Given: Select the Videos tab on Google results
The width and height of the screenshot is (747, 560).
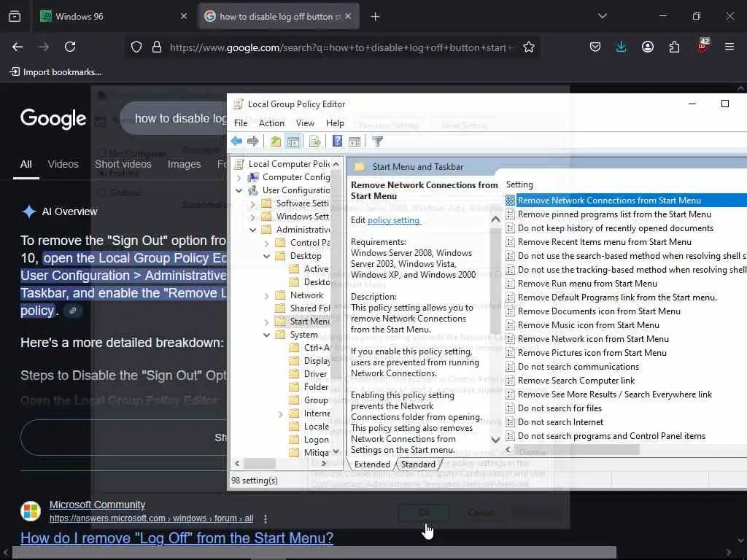Looking at the screenshot, I should click(63, 164).
